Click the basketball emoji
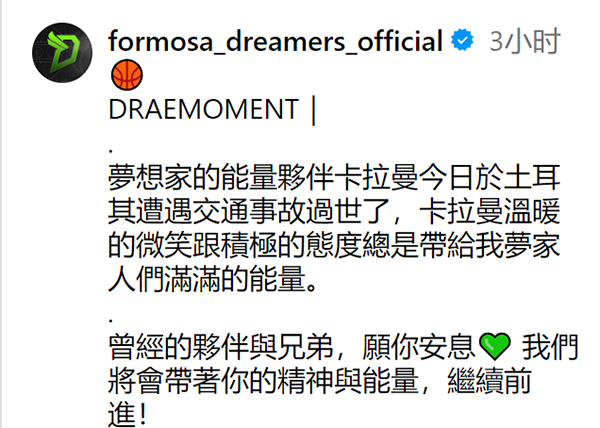 (x=127, y=75)
